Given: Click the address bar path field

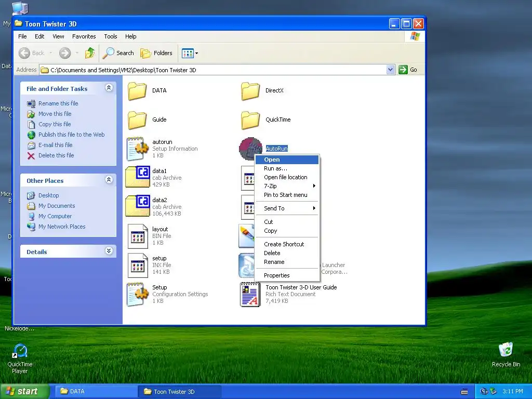Looking at the screenshot, I should (212, 70).
